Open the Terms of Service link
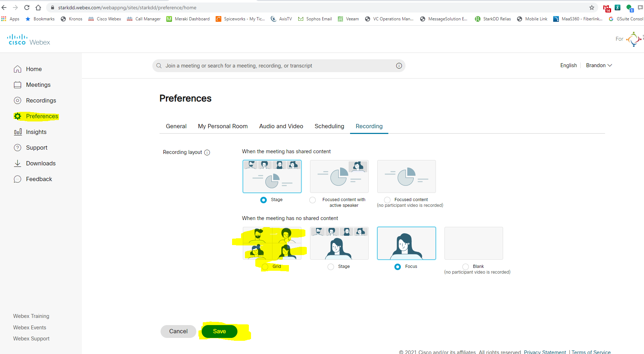 pos(591,352)
